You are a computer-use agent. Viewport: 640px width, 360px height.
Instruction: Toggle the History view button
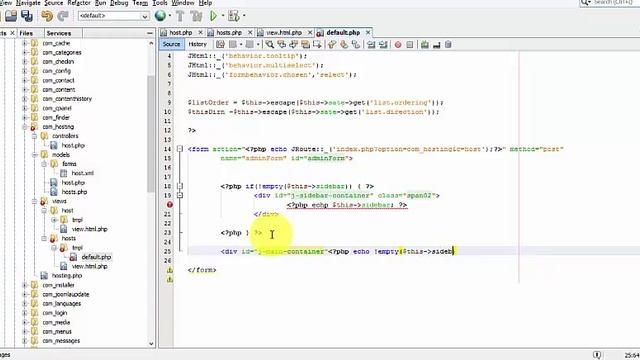[198, 44]
